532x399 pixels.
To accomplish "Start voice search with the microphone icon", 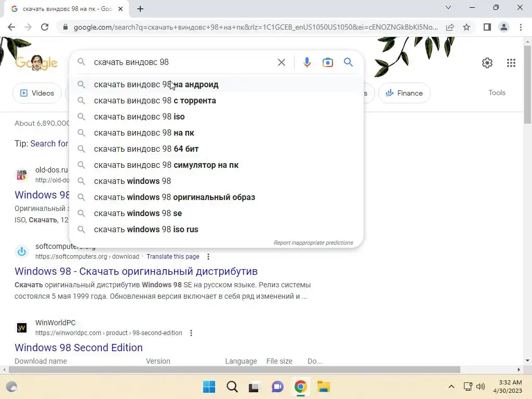I will tap(307, 62).
